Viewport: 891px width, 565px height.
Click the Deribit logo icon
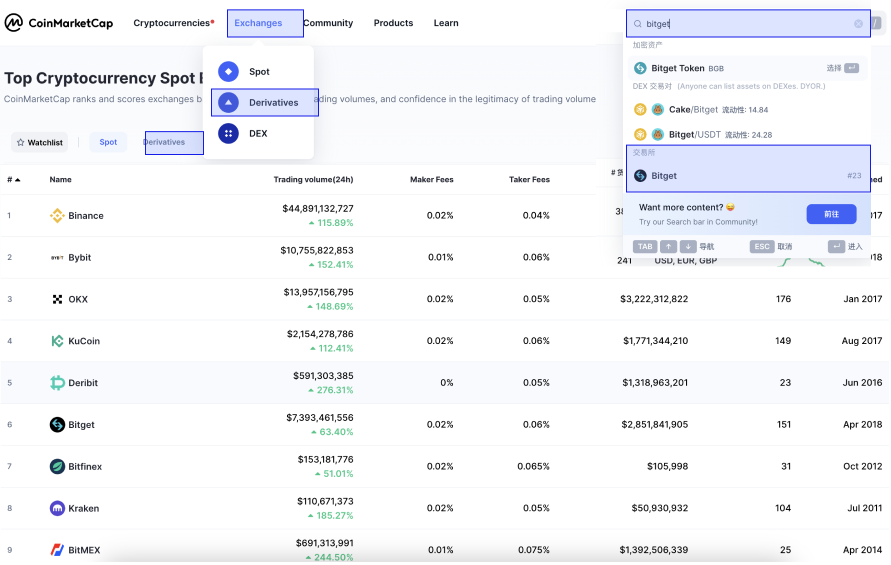pyautogui.click(x=57, y=383)
